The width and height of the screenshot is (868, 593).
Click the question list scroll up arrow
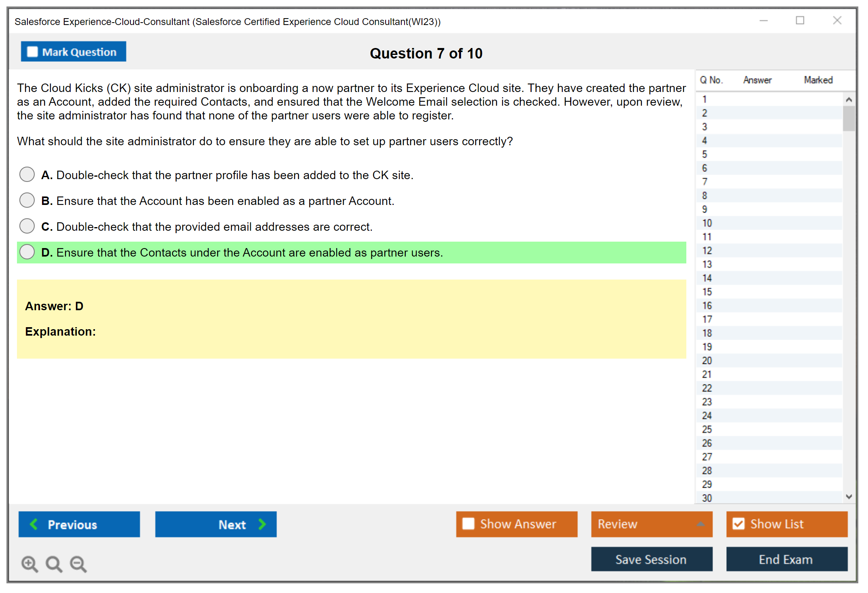pos(849,100)
